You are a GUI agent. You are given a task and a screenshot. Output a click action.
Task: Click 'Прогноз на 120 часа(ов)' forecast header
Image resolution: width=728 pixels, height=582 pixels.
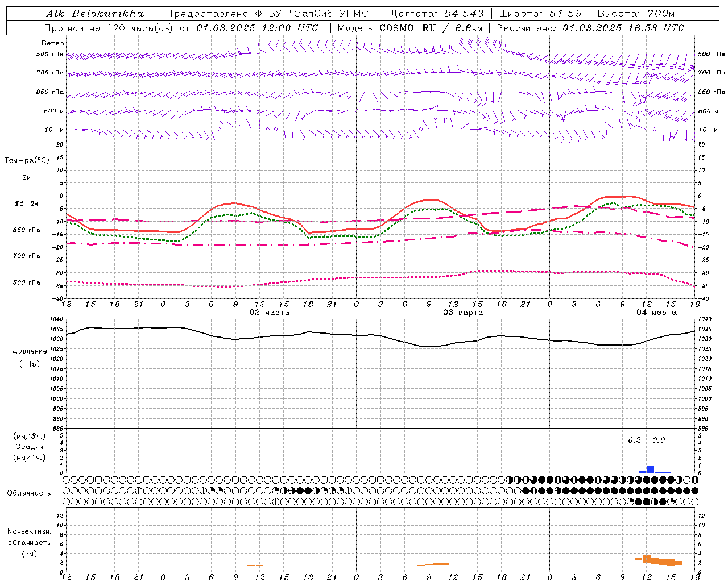pos(109,28)
